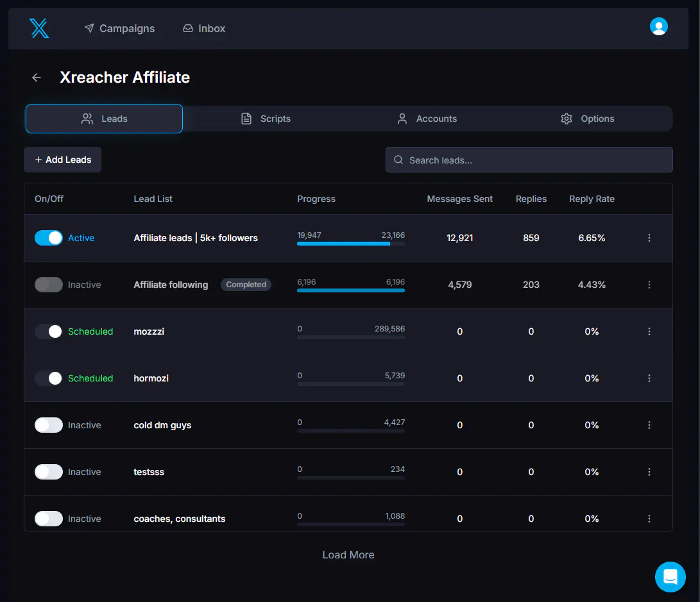Screen dimensions: 700x602
Task: Click the 19,947 progress count
Action: (309, 235)
